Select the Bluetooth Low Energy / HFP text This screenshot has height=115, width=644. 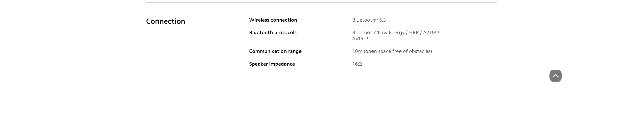385,32
